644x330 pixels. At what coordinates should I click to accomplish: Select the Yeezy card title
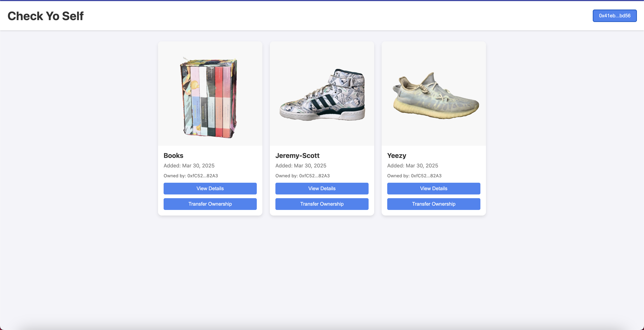(x=397, y=156)
